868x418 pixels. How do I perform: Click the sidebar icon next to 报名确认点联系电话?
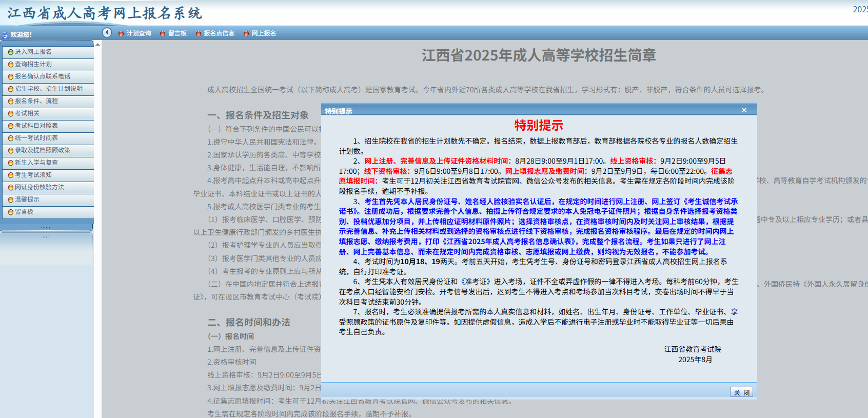coord(11,77)
